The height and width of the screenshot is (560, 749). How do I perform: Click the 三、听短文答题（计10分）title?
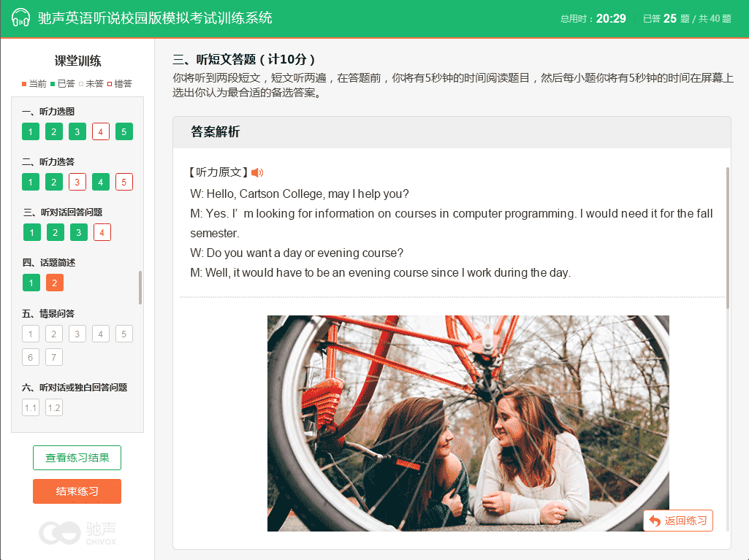click(x=243, y=59)
